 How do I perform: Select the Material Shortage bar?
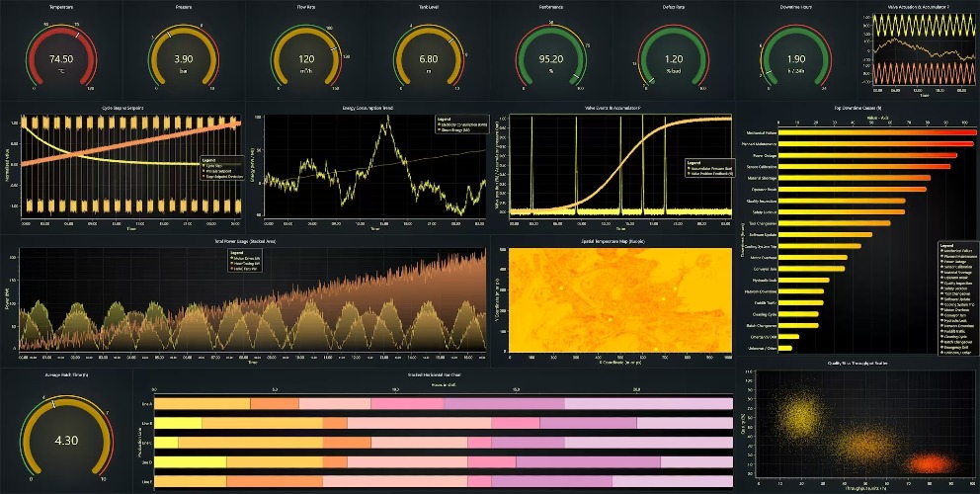pyautogui.click(x=855, y=178)
